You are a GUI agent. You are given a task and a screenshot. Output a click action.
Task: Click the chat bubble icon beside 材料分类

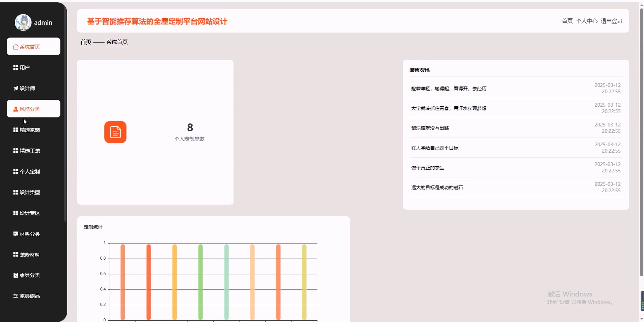tap(15, 234)
